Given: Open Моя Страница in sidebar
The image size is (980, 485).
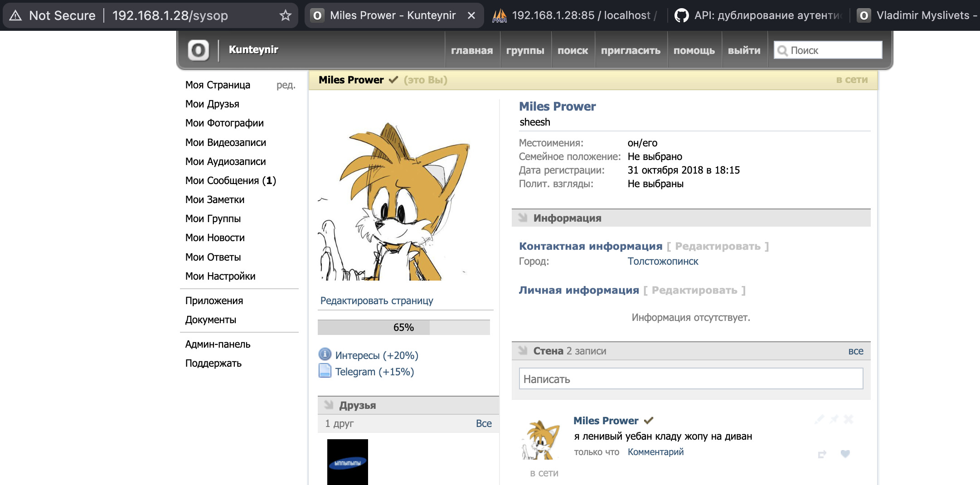Looking at the screenshot, I should point(218,85).
